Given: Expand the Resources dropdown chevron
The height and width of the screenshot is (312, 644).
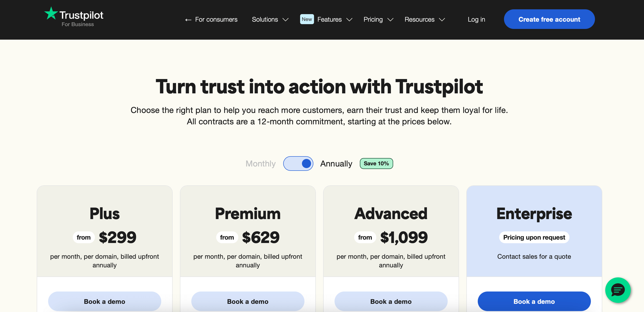Looking at the screenshot, I should tap(442, 19).
